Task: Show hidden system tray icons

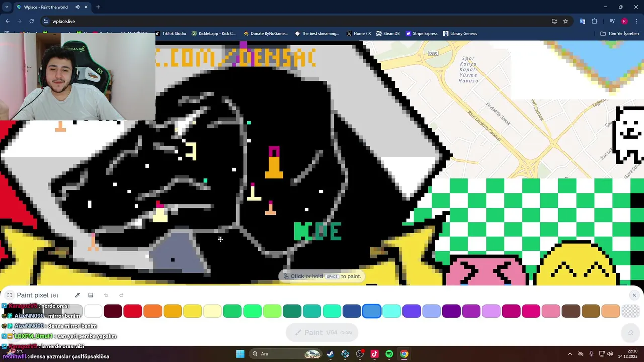Action: click(x=570, y=354)
